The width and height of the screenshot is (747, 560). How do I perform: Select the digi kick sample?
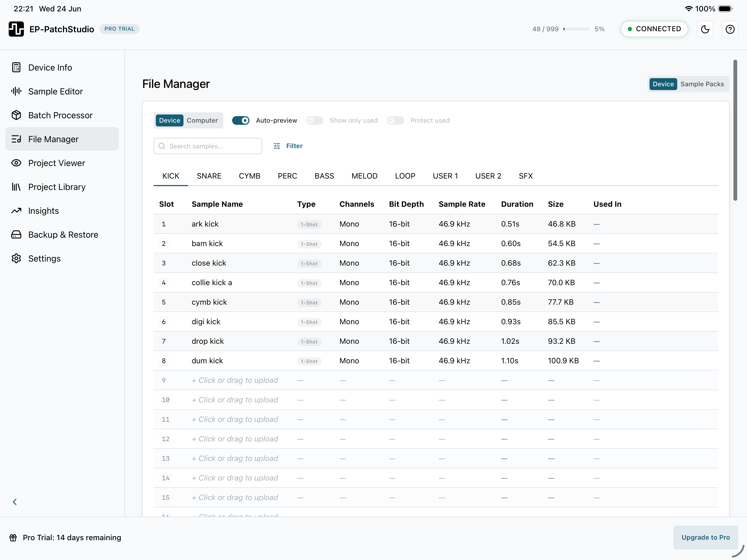(x=206, y=322)
